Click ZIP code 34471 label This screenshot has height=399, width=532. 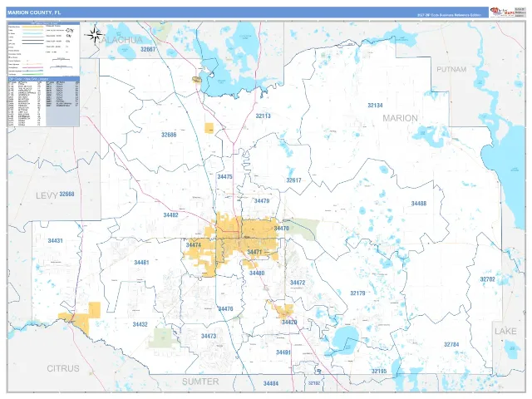click(254, 252)
